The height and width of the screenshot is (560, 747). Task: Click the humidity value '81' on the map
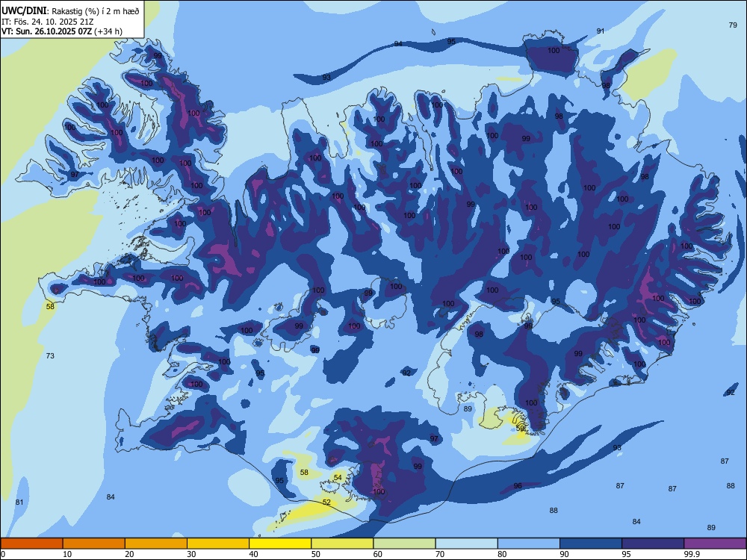19,503
